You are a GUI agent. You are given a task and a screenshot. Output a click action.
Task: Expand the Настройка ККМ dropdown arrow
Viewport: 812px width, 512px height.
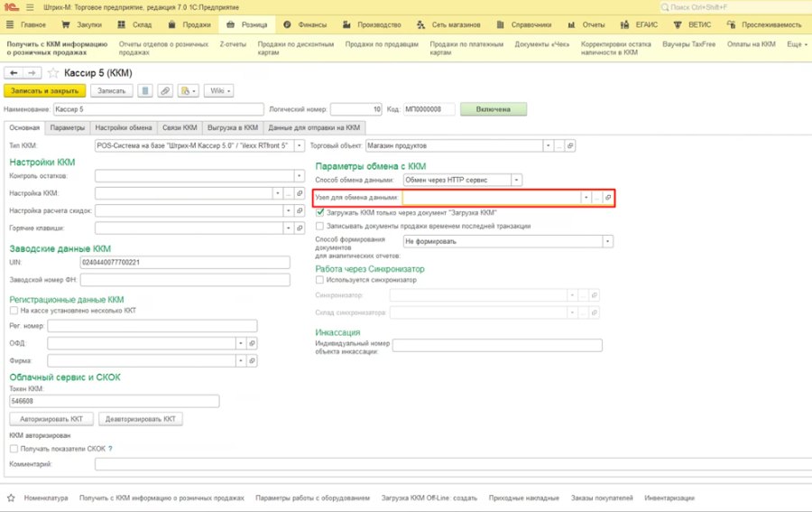(278, 193)
